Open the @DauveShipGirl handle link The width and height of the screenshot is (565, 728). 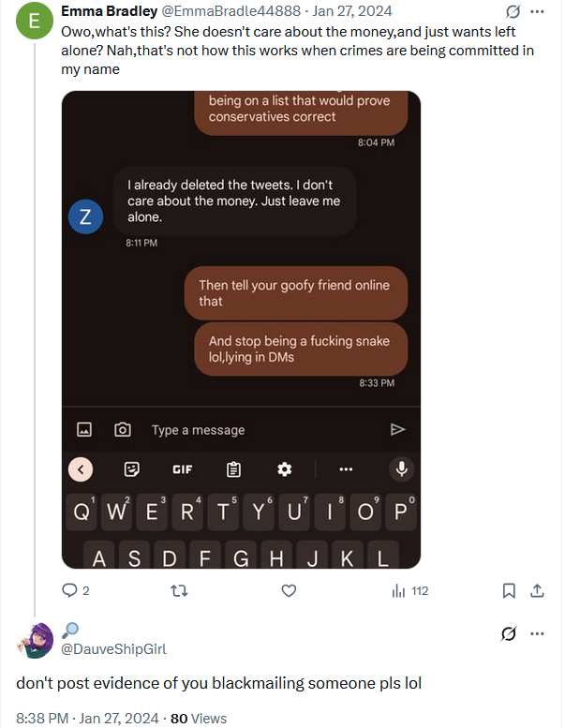[113, 648]
